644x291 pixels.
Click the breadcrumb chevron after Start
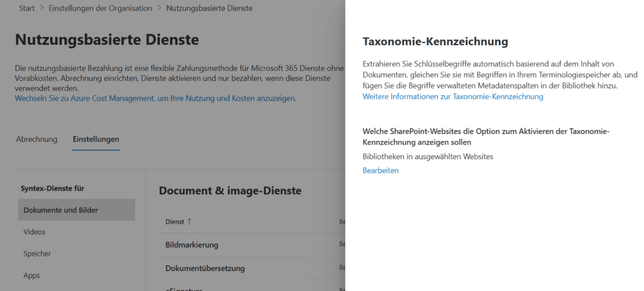[x=42, y=8]
